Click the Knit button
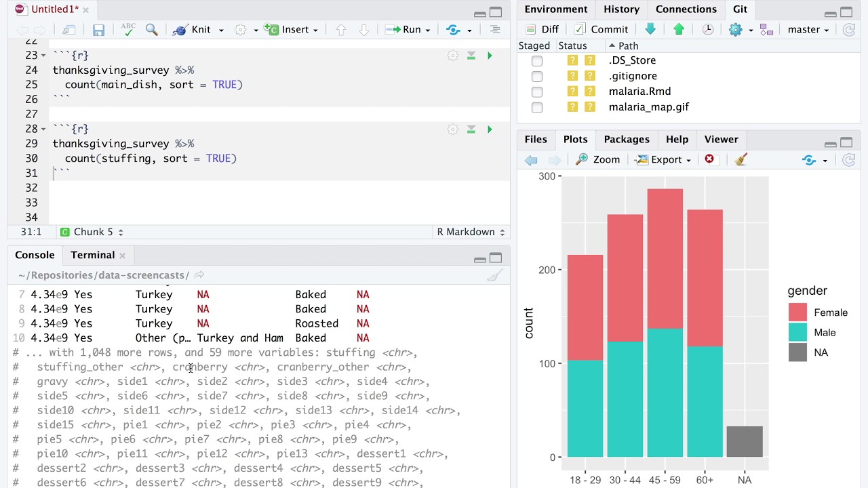 click(193, 30)
